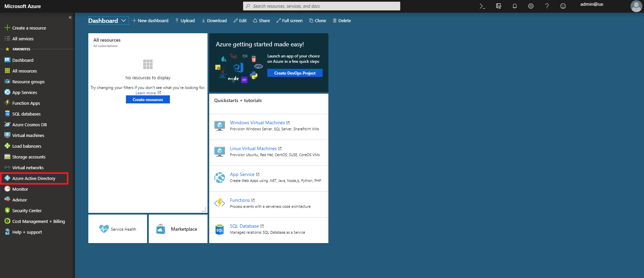Send feedback with the smiley icon
This screenshot has height=278, width=644.
click(x=563, y=6)
